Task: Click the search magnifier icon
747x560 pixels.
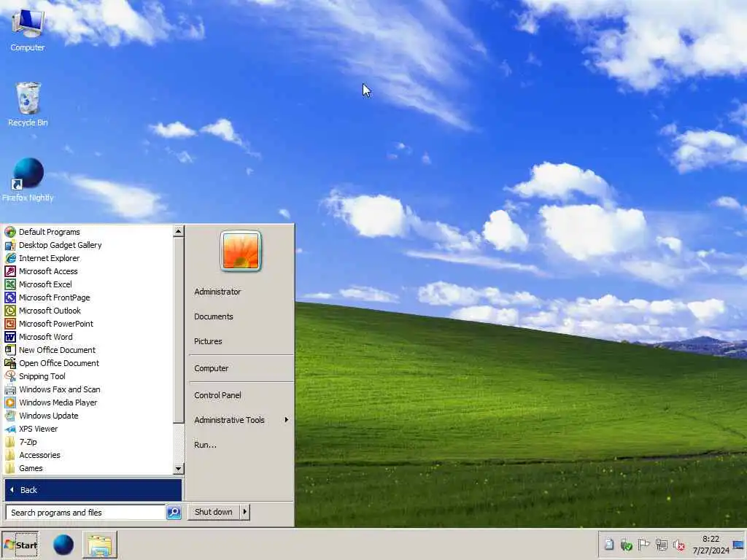Action: [174, 513]
